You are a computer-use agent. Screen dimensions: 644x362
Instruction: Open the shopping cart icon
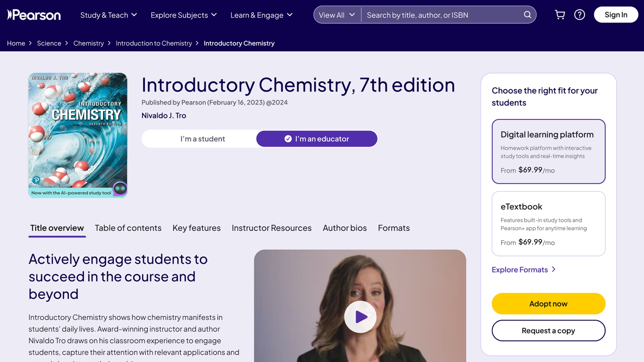[560, 15]
